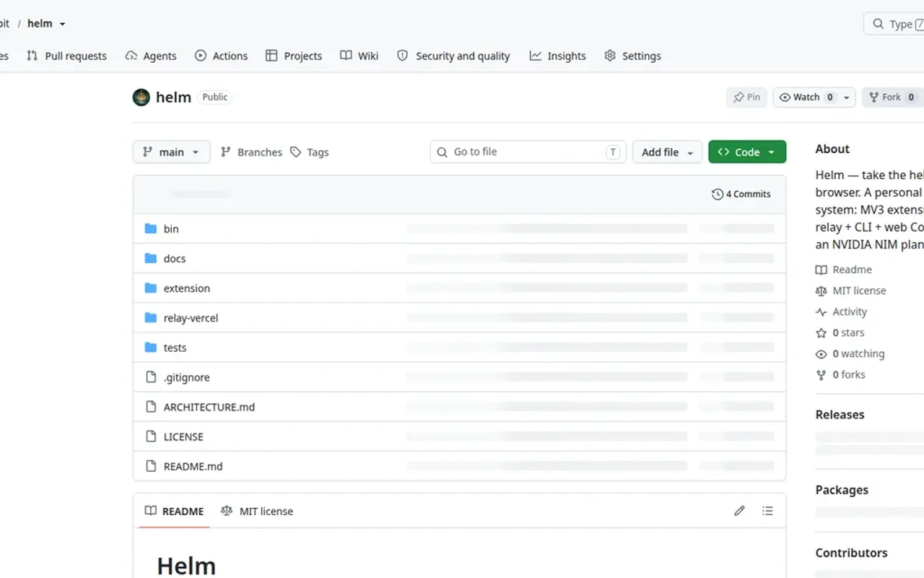Click the pencil icon to edit the README
The image size is (924, 578).
739,511
